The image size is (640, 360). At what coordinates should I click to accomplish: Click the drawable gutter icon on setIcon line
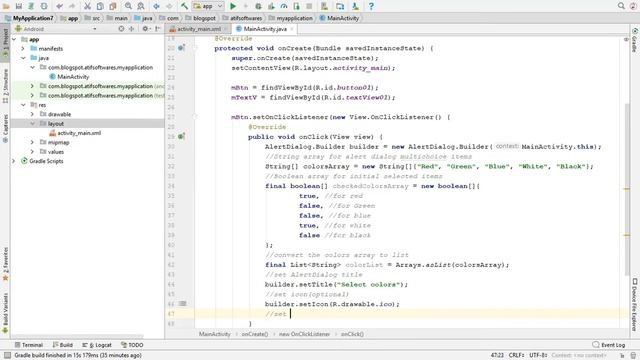[x=182, y=303]
